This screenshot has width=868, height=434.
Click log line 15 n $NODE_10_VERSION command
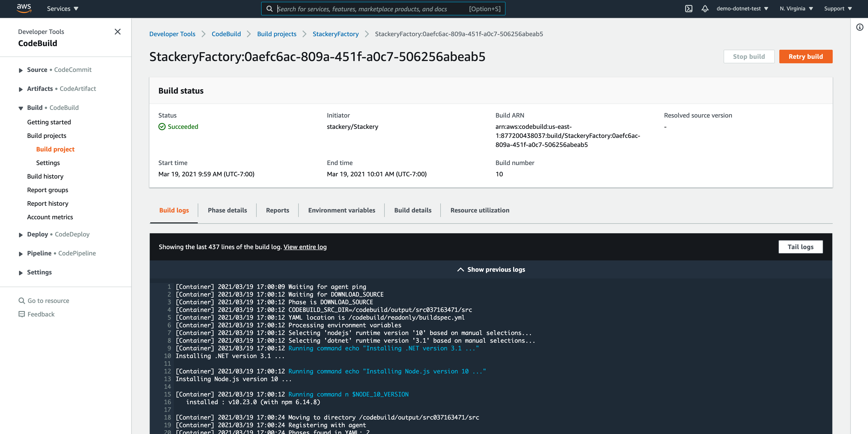pos(292,395)
